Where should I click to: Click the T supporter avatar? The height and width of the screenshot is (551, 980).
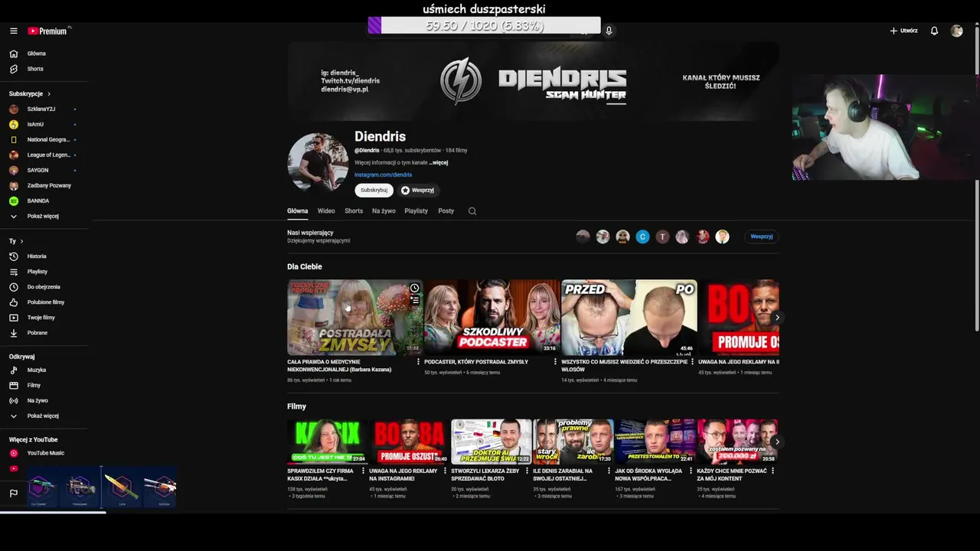click(662, 237)
